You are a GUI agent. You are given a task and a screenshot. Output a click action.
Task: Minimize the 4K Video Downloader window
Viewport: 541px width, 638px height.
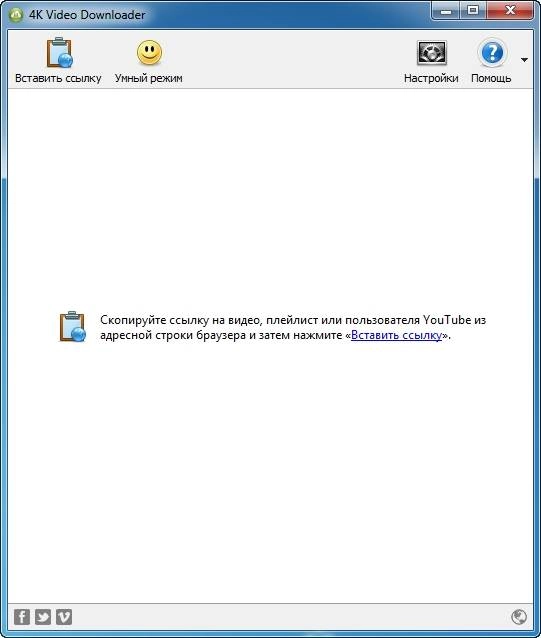446,10
